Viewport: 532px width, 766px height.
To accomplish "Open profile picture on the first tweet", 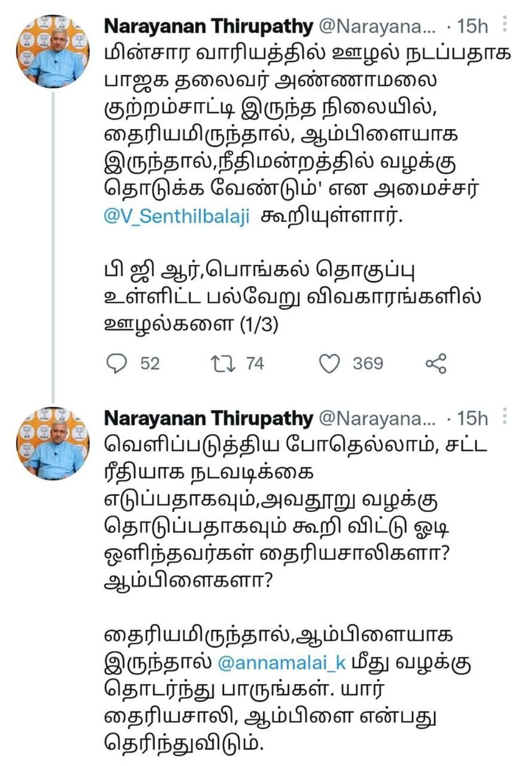I will 53,52.
